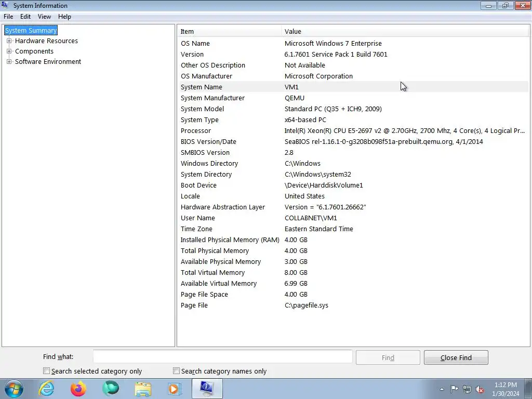Select Software Environment label in tree

48,61
